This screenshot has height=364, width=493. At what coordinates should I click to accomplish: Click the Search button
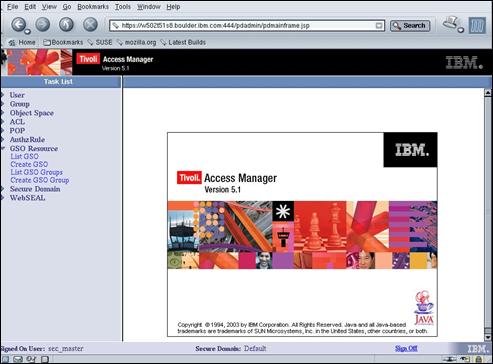click(x=410, y=26)
